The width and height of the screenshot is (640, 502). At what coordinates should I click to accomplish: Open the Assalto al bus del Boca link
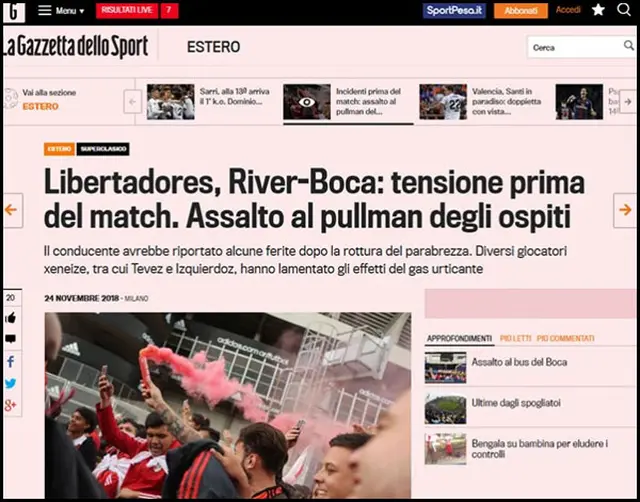(x=519, y=362)
